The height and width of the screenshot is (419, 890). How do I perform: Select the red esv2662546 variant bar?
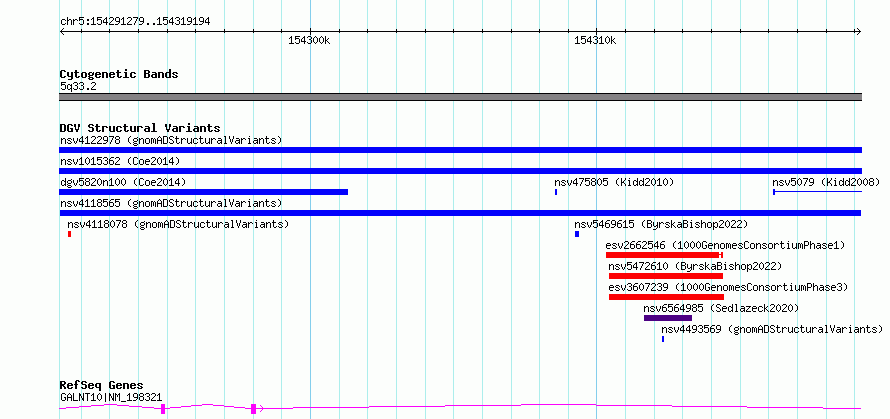click(x=664, y=255)
